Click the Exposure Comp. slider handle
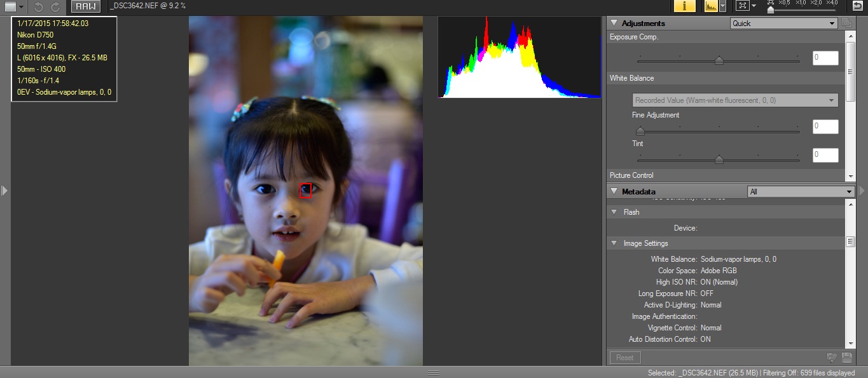Screen dimensions: 868x378 click(719, 60)
